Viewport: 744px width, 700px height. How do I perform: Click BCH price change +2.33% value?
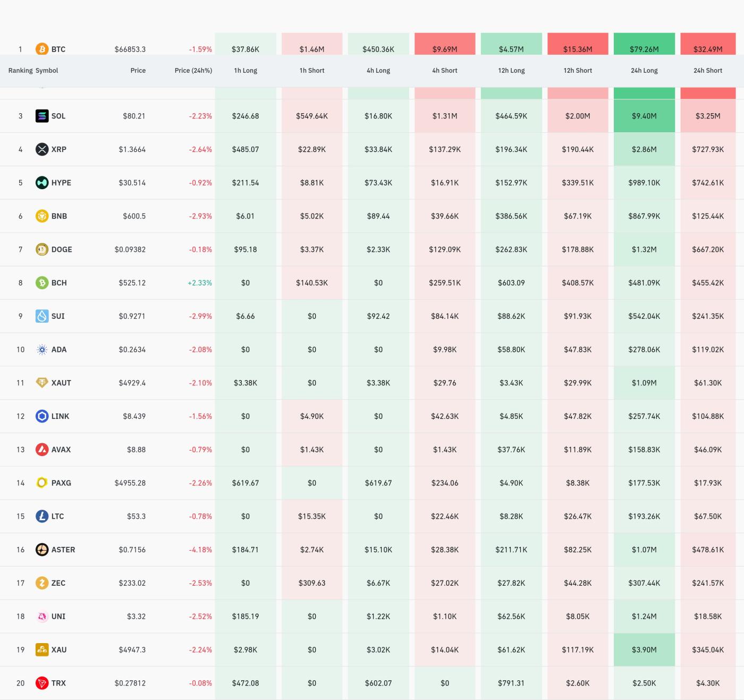click(x=200, y=283)
